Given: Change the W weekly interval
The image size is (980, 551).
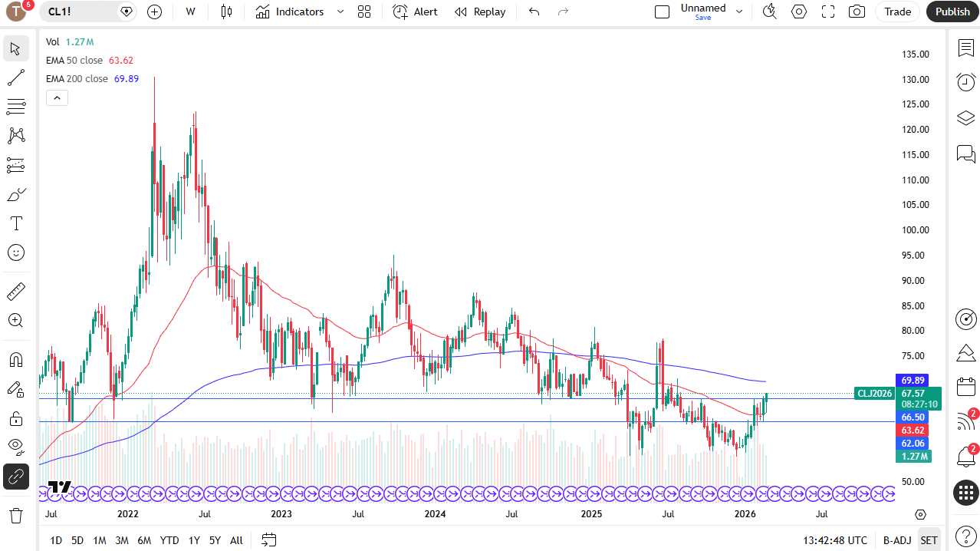Looking at the screenshot, I should coord(190,12).
